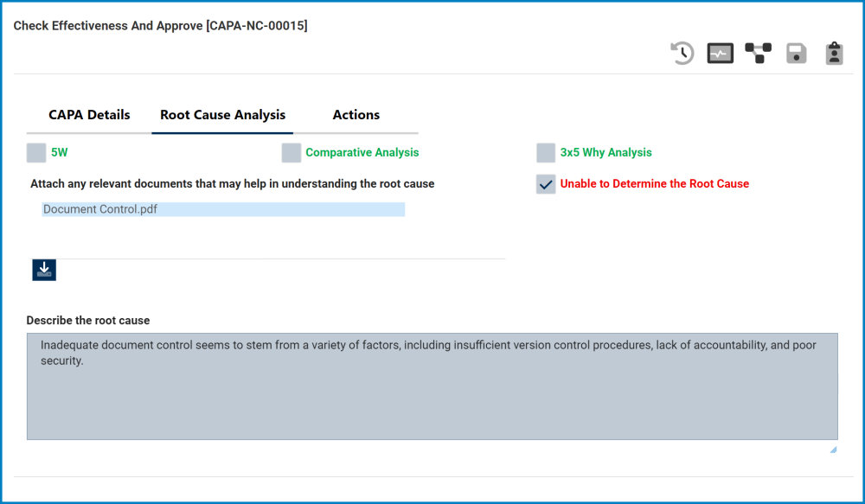Open the assignee clipboard icon
The height and width of the screenshot is (504, 865).
tap(834, 53)
